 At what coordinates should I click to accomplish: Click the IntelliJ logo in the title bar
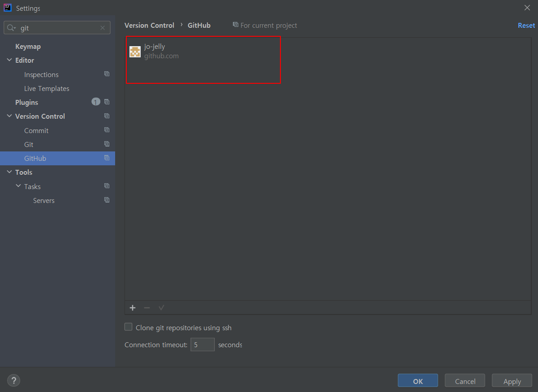(7, 8)
